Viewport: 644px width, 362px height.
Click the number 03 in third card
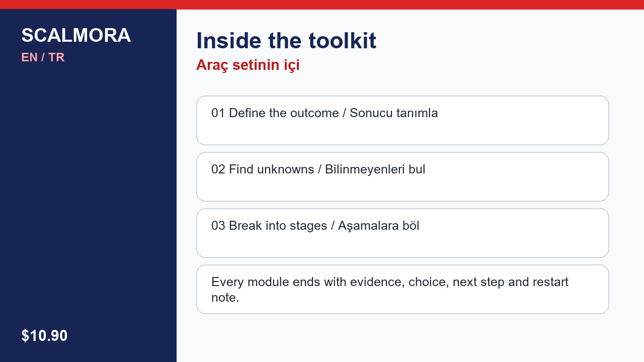point(218,226)
